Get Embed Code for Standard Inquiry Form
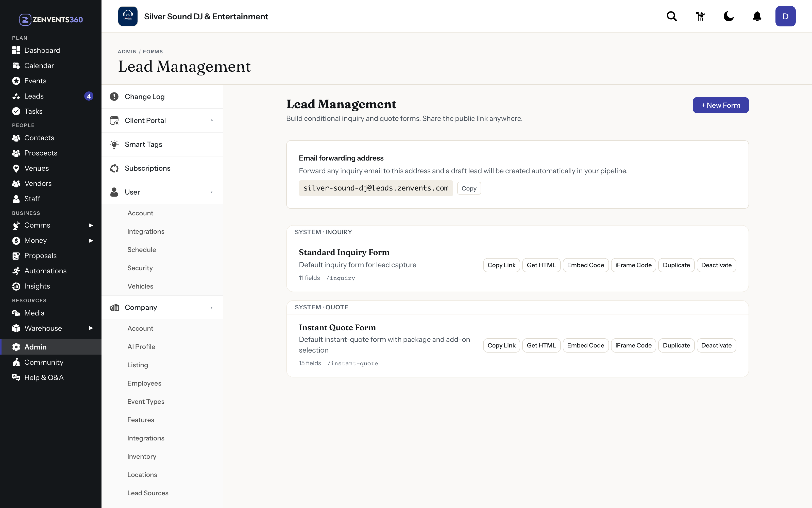812x508 pixels. coord(585,265)
